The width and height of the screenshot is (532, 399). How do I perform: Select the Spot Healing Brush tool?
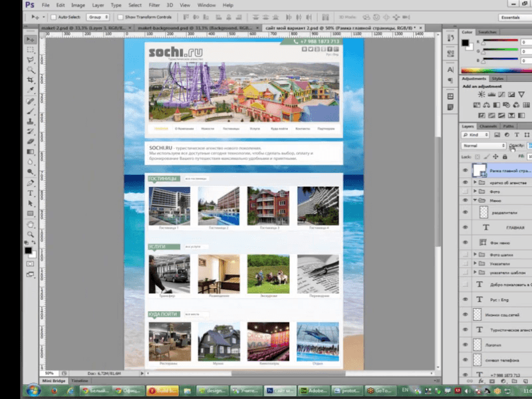point(30,101)
